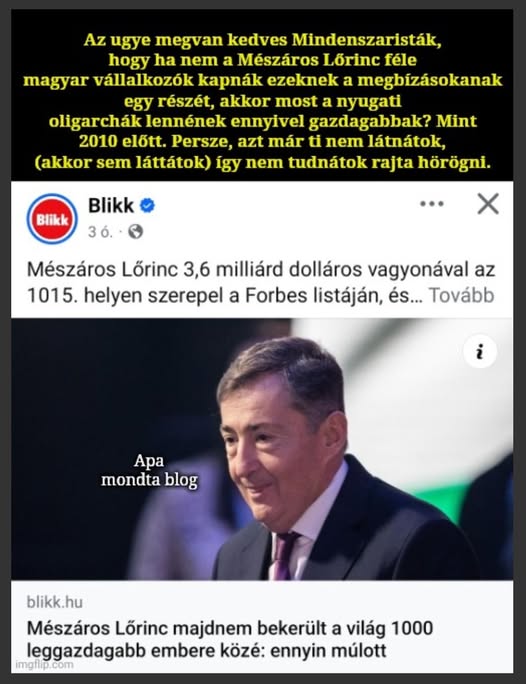This screenshot has width=526, height=684.
Task: Click the public globe privacy icon
Action: click(136, 231)
